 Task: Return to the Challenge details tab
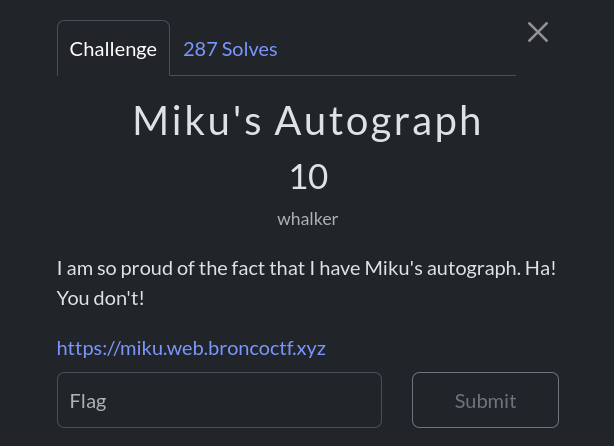pyautogui.click(x=113, y=49)
